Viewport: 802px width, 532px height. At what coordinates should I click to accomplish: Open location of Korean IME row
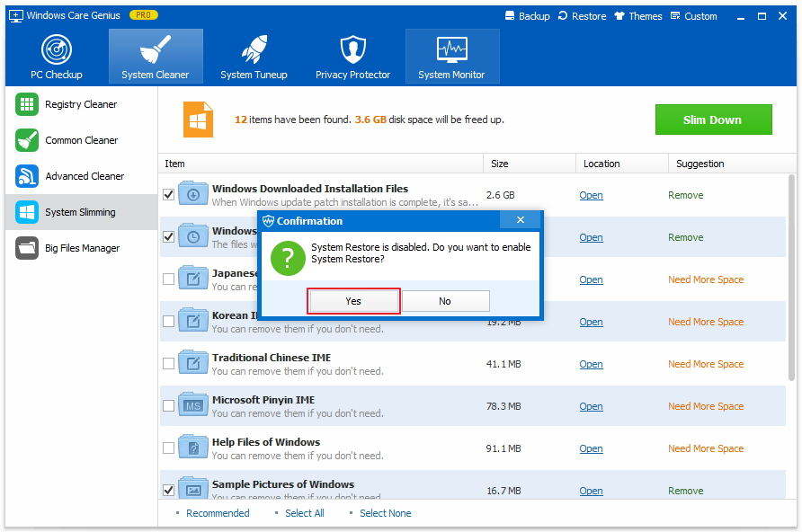point(591,322)
